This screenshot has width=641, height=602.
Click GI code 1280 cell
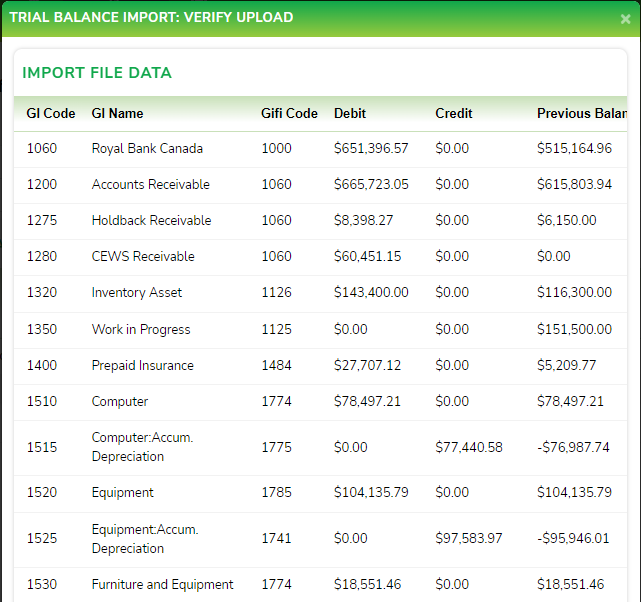tap(42, 256)
